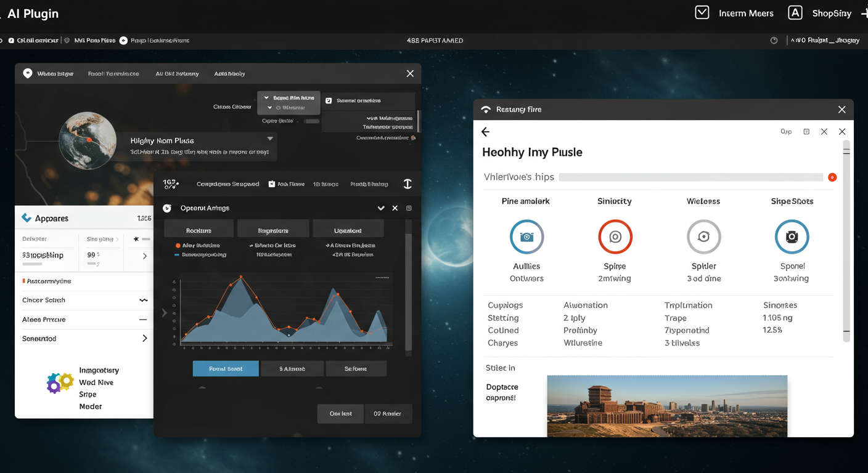
Task: Click the red target icon under Sinincity
Action: 615,236
